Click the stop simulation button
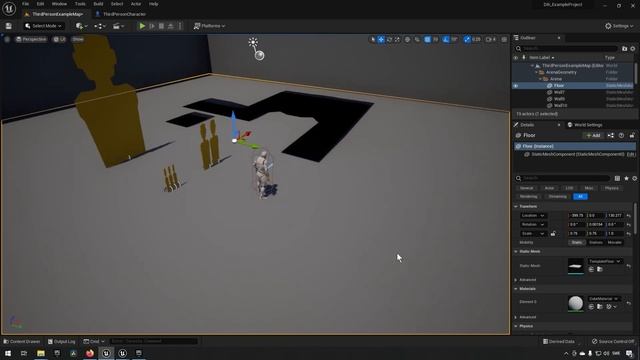640x360 pixels. coord(161,26)
